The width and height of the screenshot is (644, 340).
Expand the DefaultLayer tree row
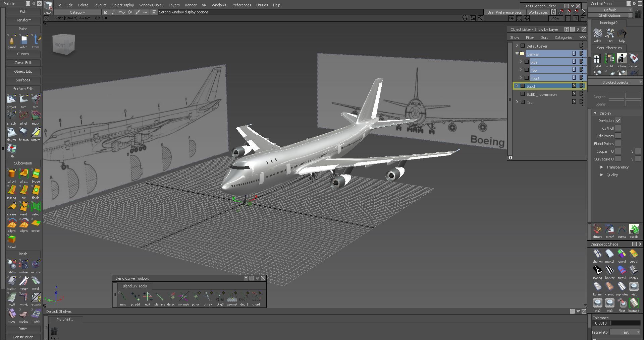click(x=517, y=46)
